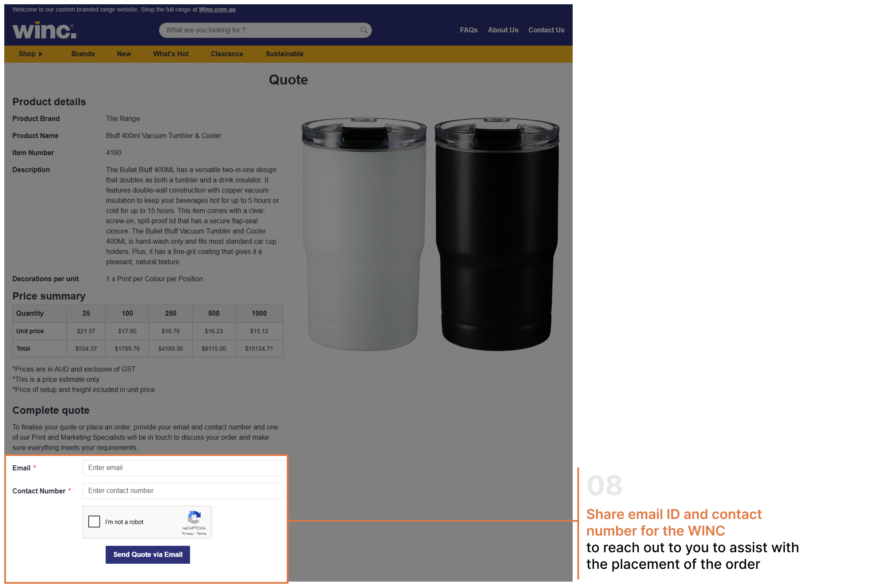Click the What are you looking for search box

coord(265,30)
